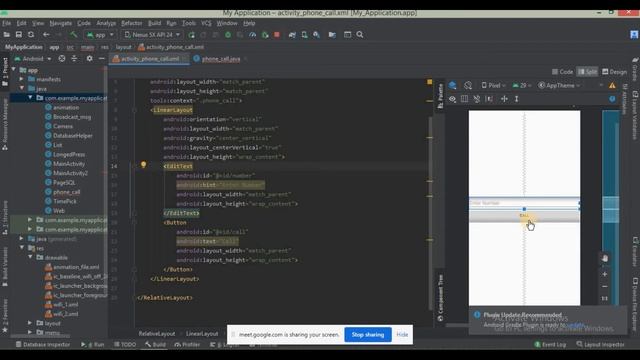Switch editor to Code view mode

coord(562,72)
